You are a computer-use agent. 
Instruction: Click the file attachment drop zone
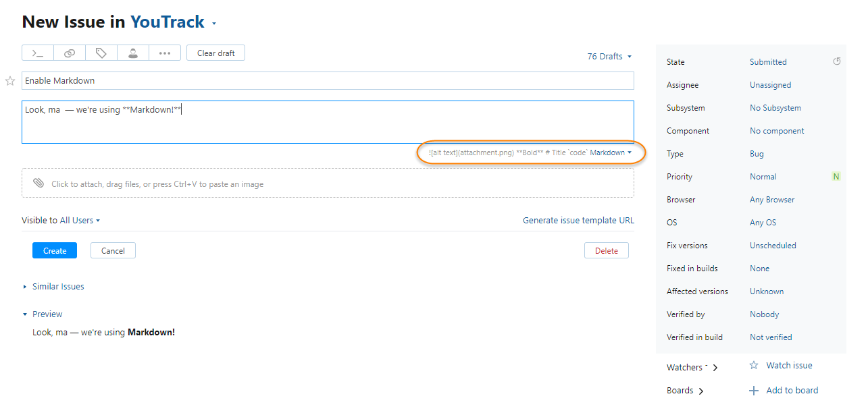click(x=328, y=183)
